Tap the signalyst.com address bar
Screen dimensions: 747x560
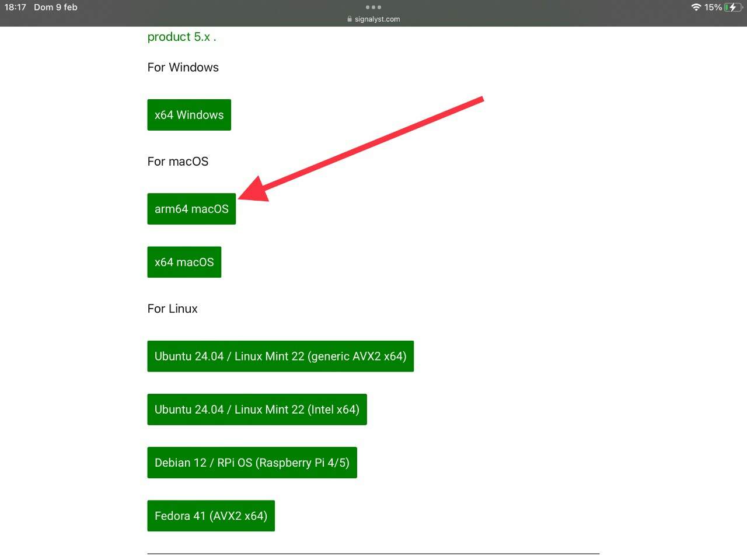(373, 19)
